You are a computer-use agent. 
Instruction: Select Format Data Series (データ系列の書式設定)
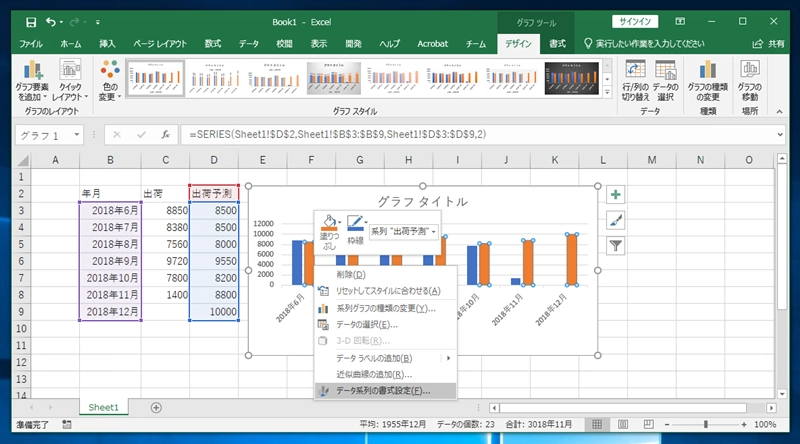point(385,391)
